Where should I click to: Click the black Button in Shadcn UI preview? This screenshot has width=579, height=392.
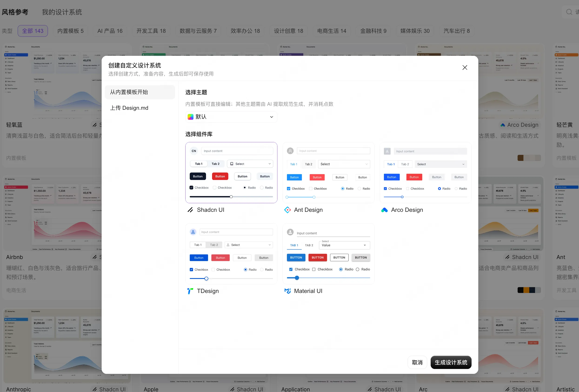(198, 176)
